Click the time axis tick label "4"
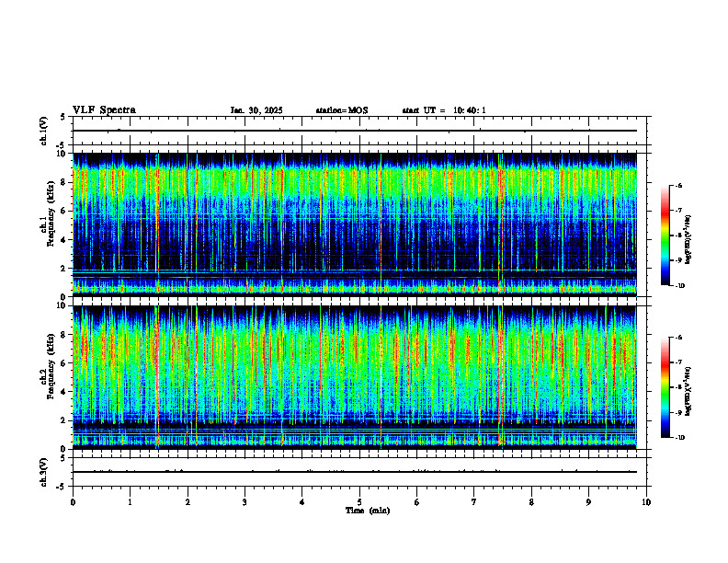Screen dimensions: 728x563 coord(302,502)
